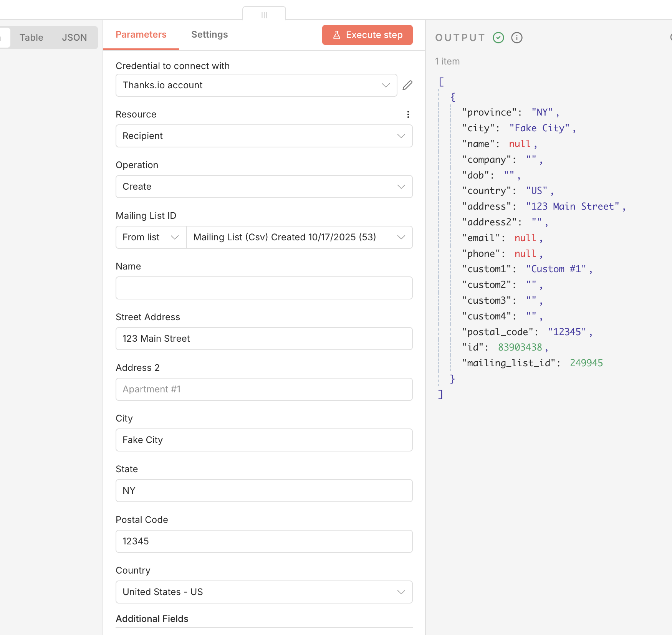Click the Execute step button
The height and width of the screenshot is (635, 672).
pyautogui.click(x=367, y=35)
